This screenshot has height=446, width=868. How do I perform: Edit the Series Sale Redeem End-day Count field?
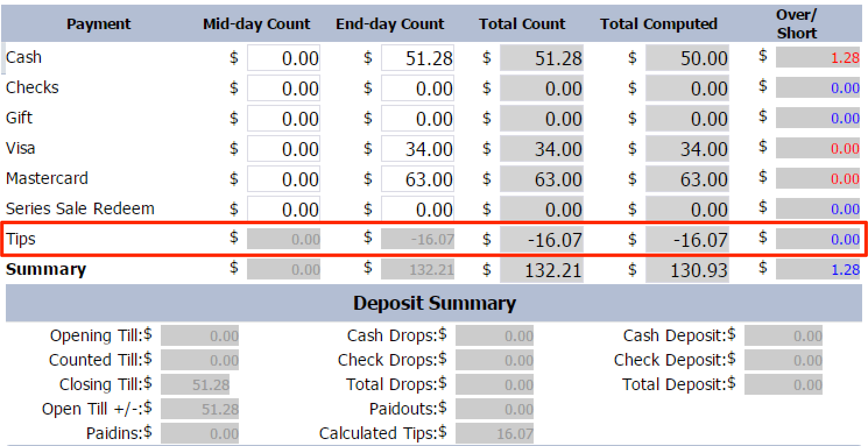coord(417,209)
